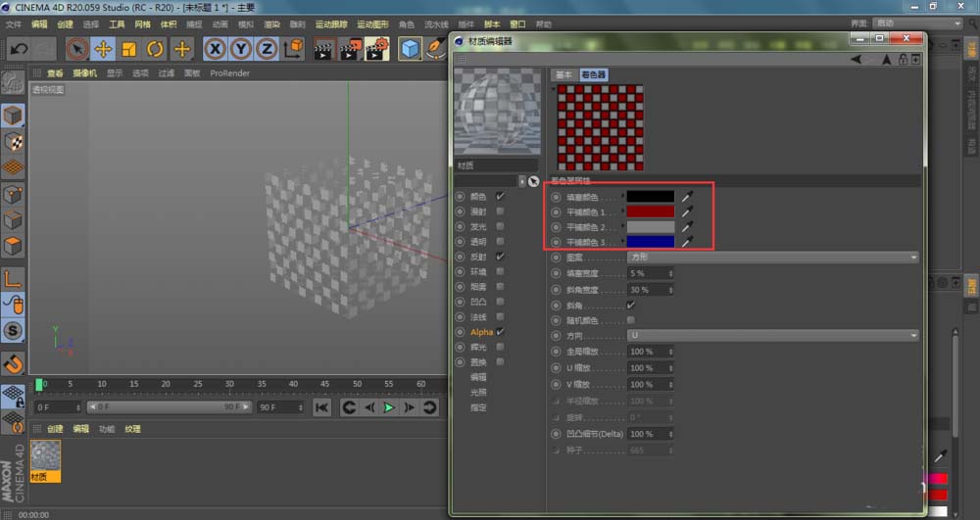Viewport: 980px width, 520px height.
Task: Open the 运动图形 menu
Action: point(372,24)
